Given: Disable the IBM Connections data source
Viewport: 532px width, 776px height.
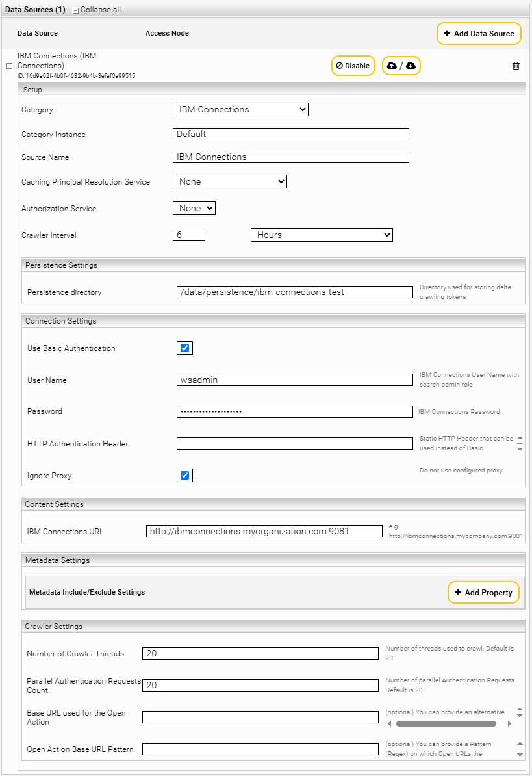Looking at the screenshot, I should (353, 66).
